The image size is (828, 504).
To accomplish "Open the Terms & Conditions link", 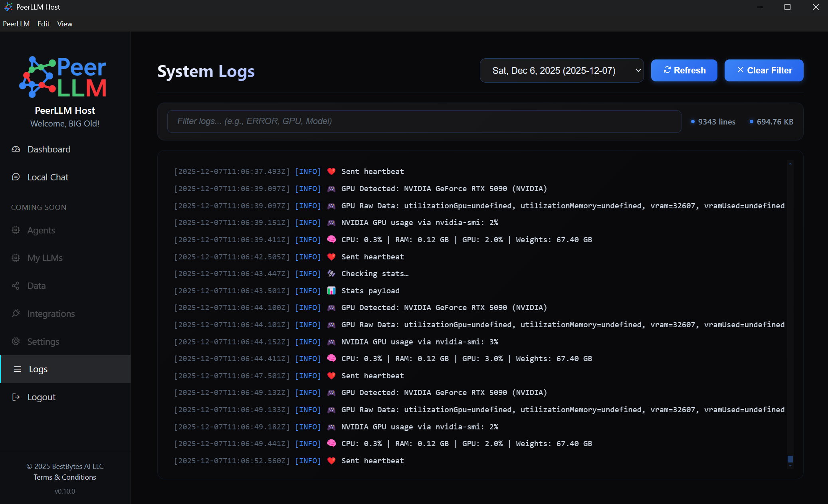I will click(65, 477).
